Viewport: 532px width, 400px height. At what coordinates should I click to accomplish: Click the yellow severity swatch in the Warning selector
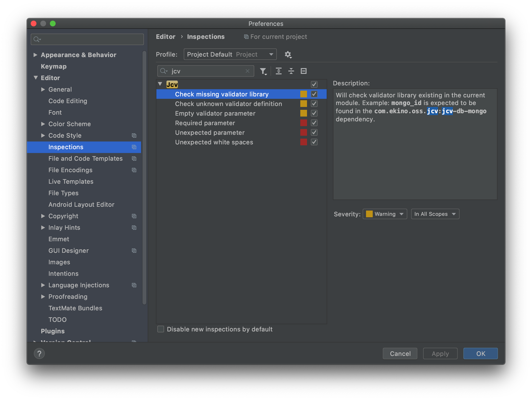(x=369, y=214)
